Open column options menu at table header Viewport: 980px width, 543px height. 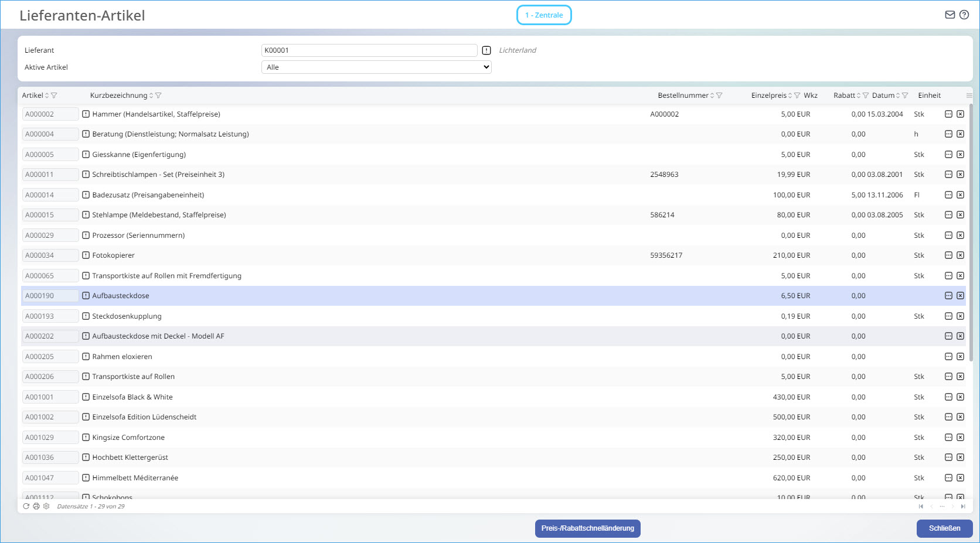pos(969,95)
